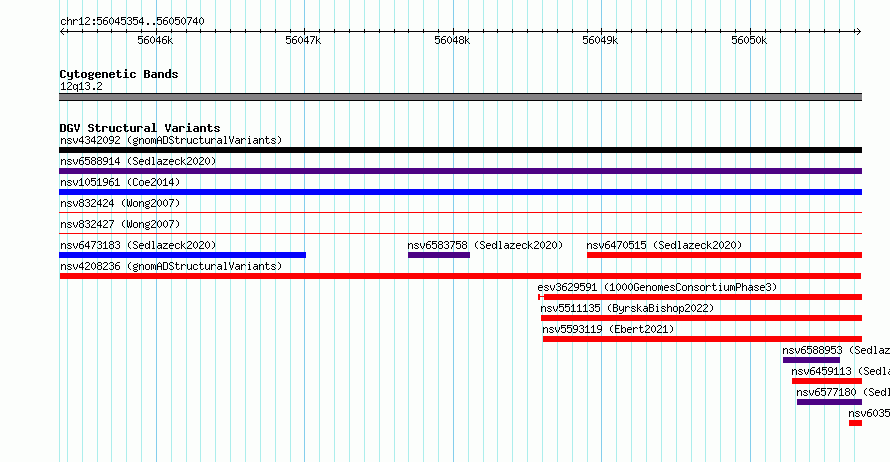Click the 12q13.2 band label
890x462 pixels.
coord(81,86)
